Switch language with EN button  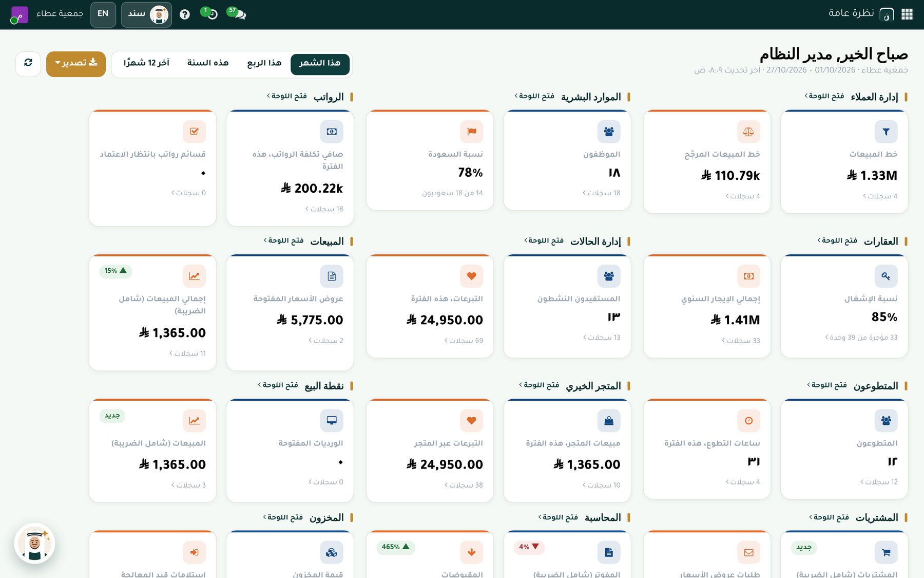pos(103,14)
